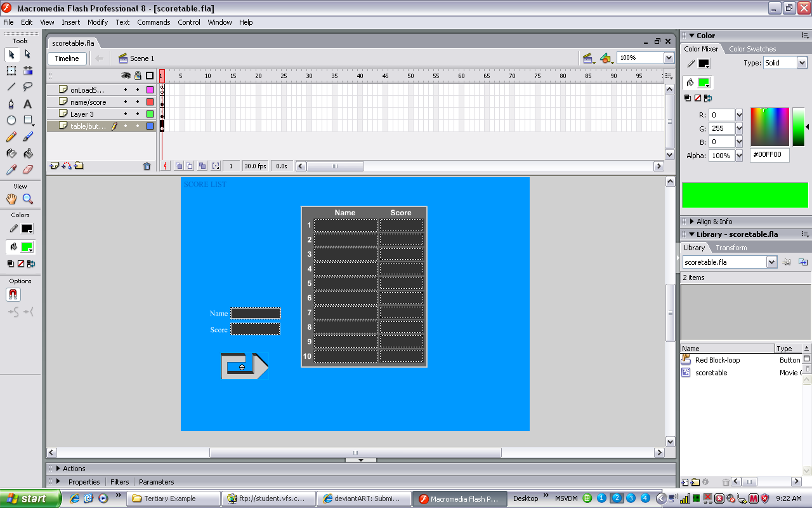Select the Eyedropper tool
The width and height of the screenshot is (812, 508).
click(x=11, y=170)
